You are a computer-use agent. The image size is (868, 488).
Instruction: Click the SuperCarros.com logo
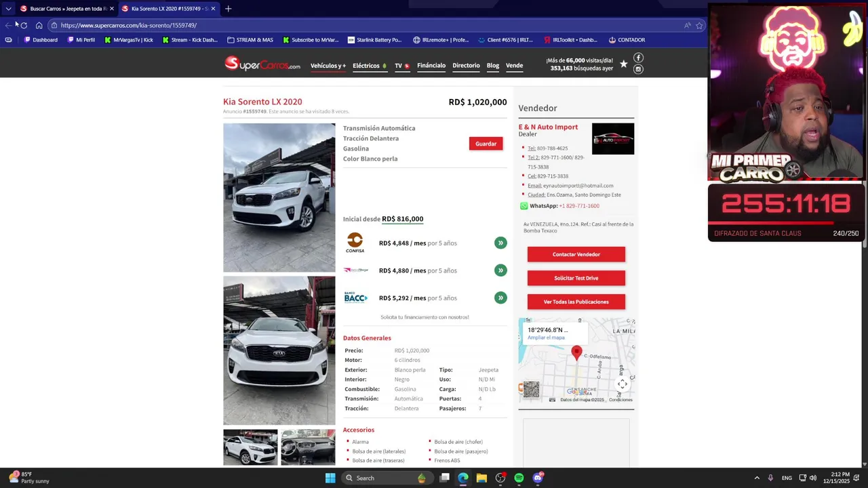click(262, 64)
